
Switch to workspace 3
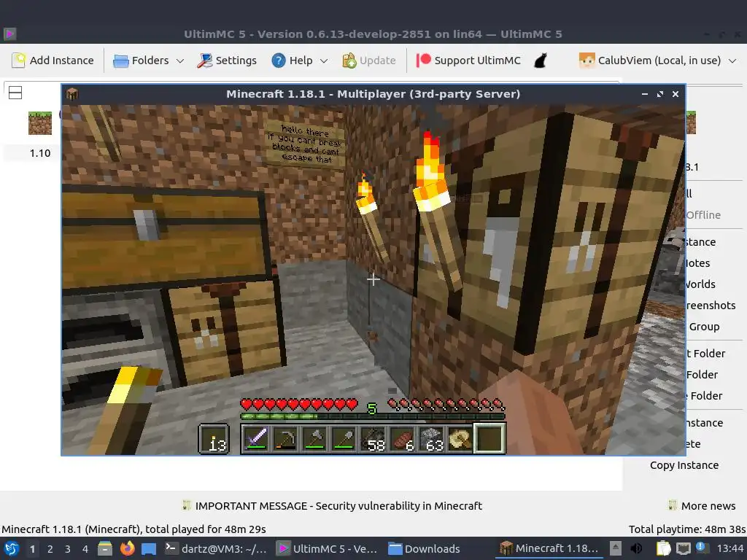click(68, 548)
